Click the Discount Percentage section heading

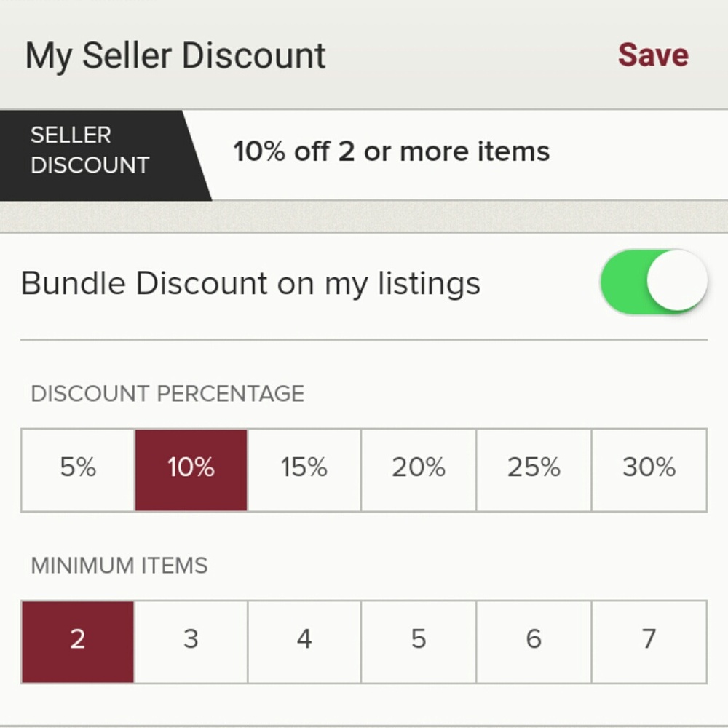167,394
